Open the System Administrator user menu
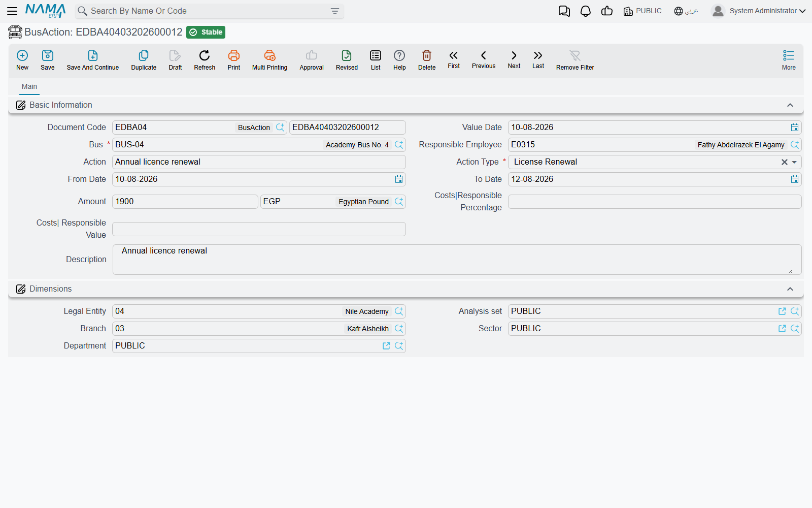 (x=759, y=11)
